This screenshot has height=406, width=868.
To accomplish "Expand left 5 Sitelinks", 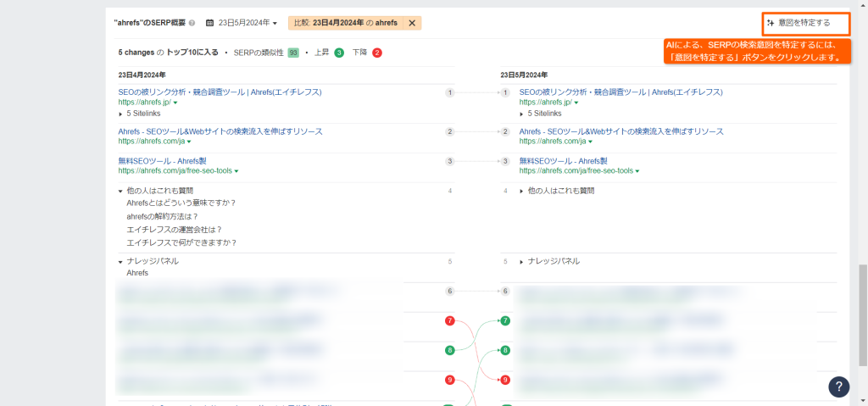I will click(141, 114).
